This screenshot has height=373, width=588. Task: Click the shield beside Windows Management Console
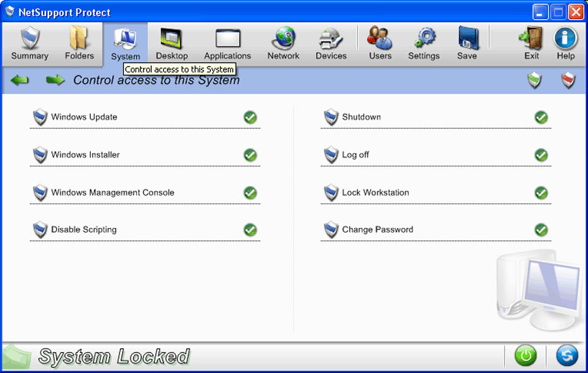pyautogui.click(x=40, y=192)
